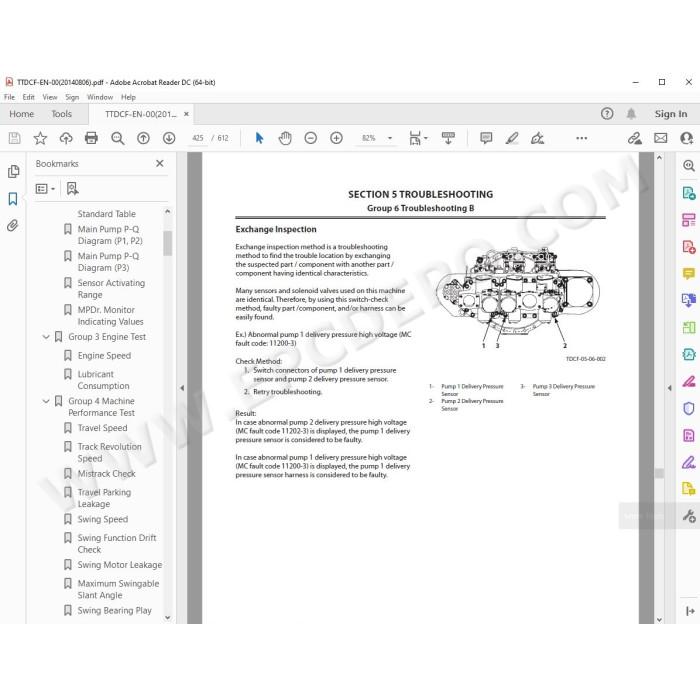
Task: Open the Sign menu
Action: tap(72, 97)
